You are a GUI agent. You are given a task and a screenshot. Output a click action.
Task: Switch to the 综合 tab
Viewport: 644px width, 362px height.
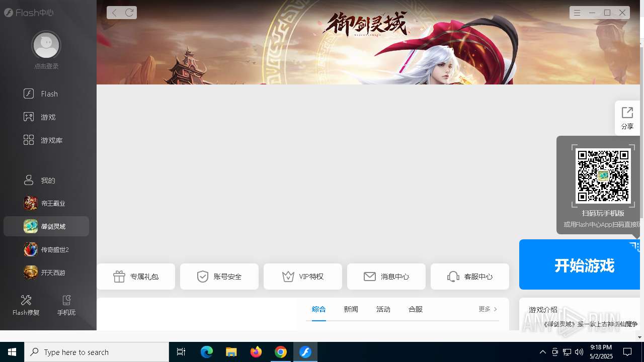[319, 309]
